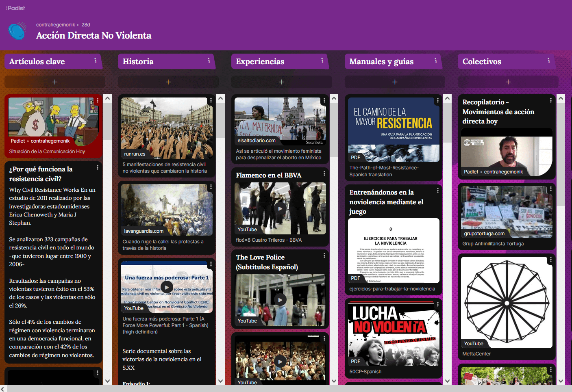Open menu of lavanguardia.com post
This screenshot has height=392, width=572.
211,187
